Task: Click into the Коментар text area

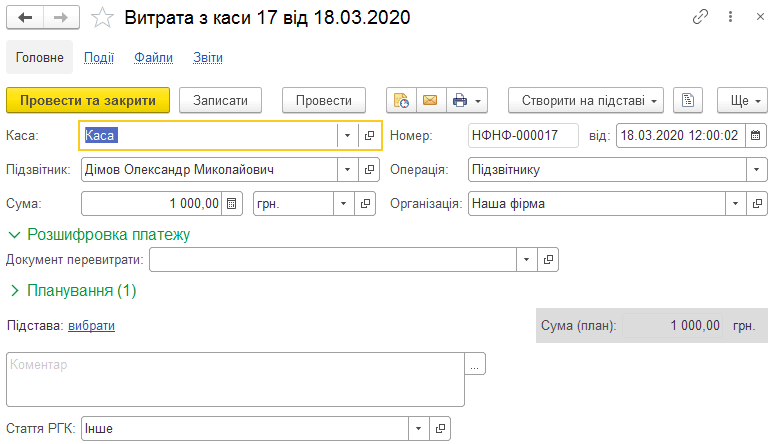Action: (x=235, y=379)
